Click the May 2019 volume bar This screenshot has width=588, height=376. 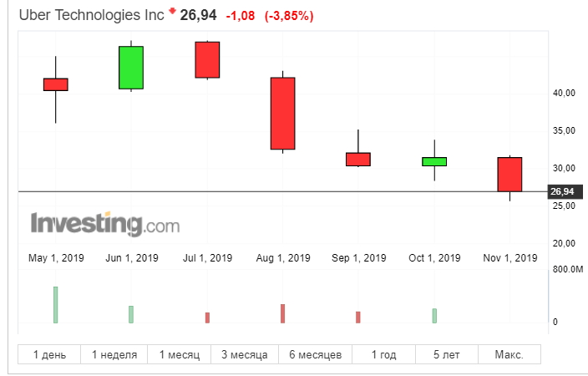(x=56, y=304)
